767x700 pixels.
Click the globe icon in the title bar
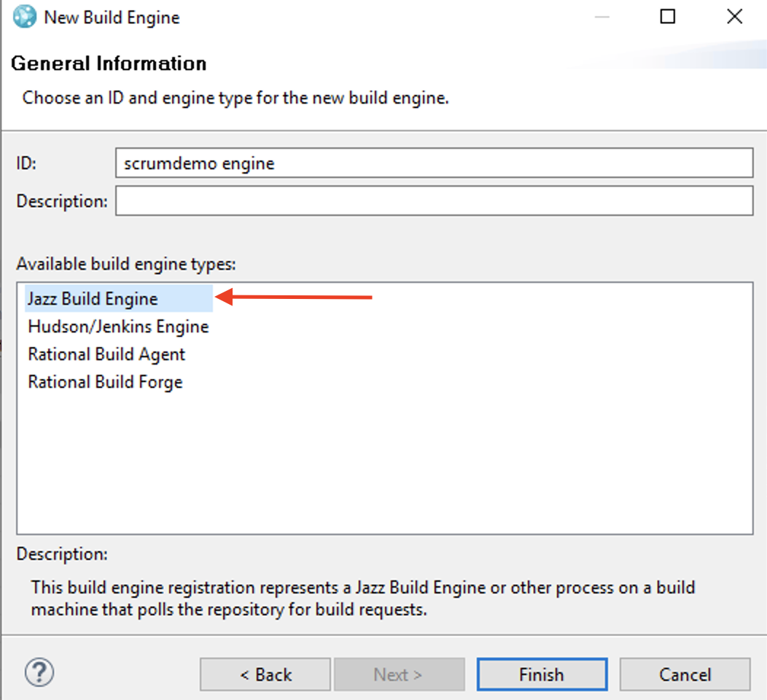pos(21,16)
